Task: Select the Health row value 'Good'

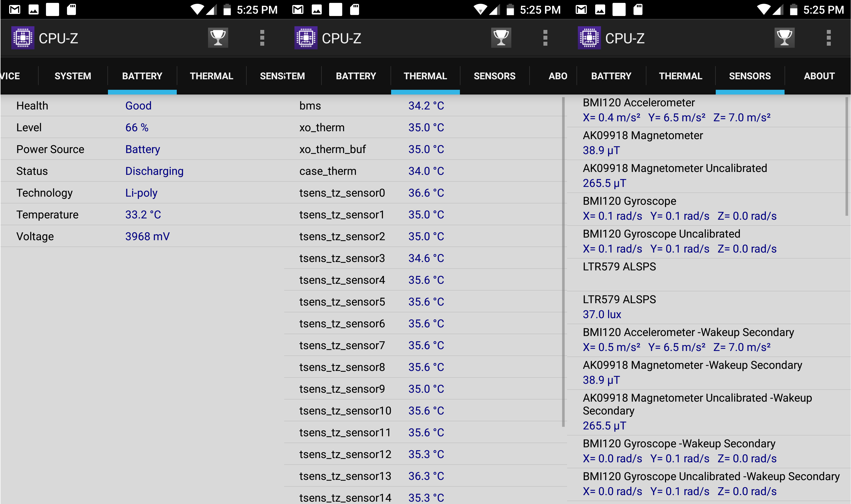Action: tap(138, 106)
